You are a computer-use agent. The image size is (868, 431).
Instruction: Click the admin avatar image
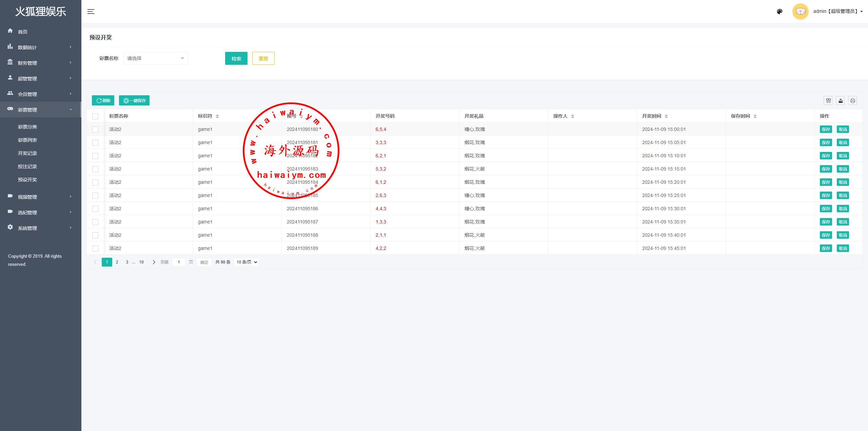point(800,12)
